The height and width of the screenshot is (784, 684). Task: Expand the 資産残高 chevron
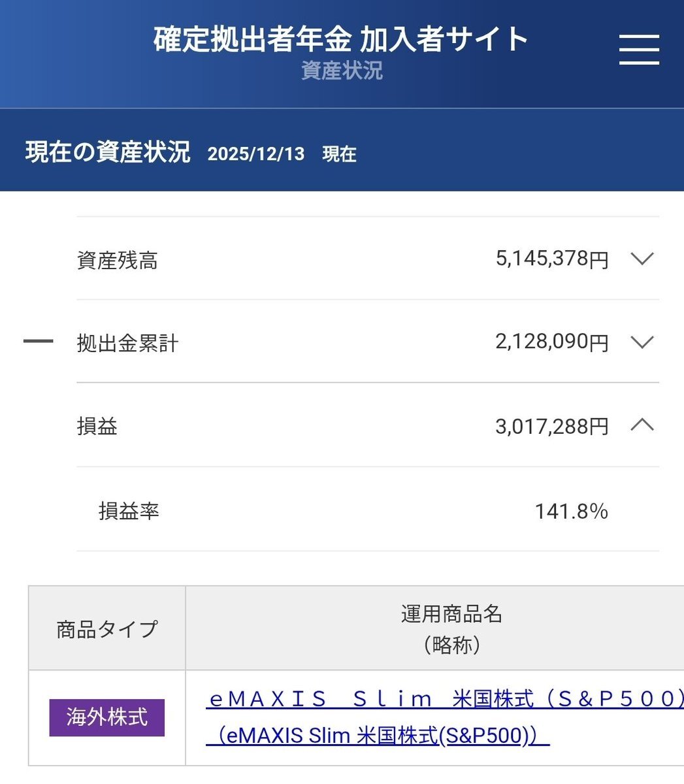[642, 259]
